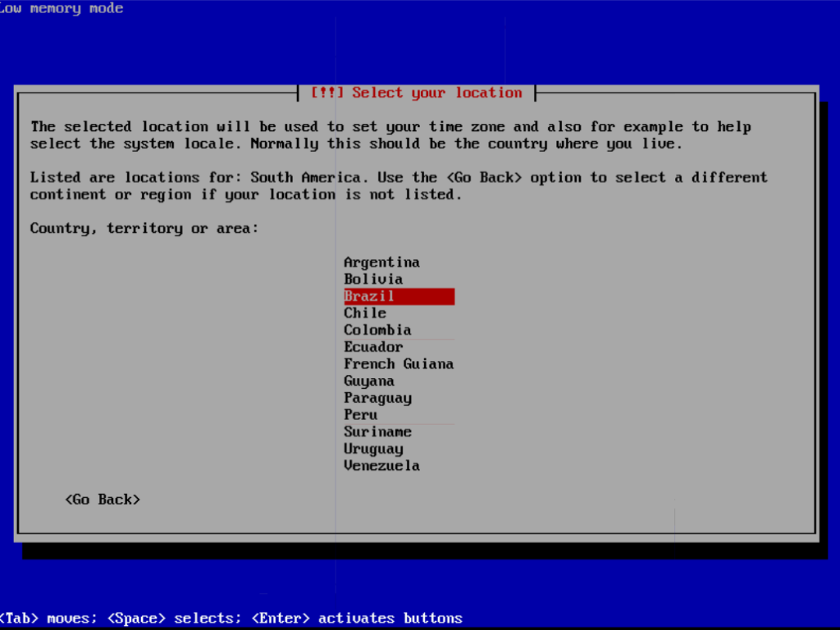Image resolution: width=840 pixels, height=630 pixels.
Task: Select French Guiana territory
Action: point(399,363)
